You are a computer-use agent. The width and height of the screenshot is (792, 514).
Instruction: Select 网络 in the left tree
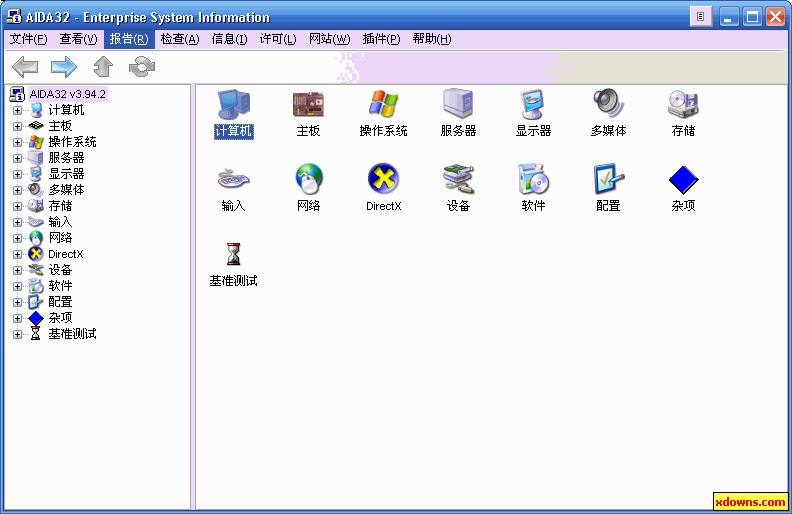[x=60, y=238]
